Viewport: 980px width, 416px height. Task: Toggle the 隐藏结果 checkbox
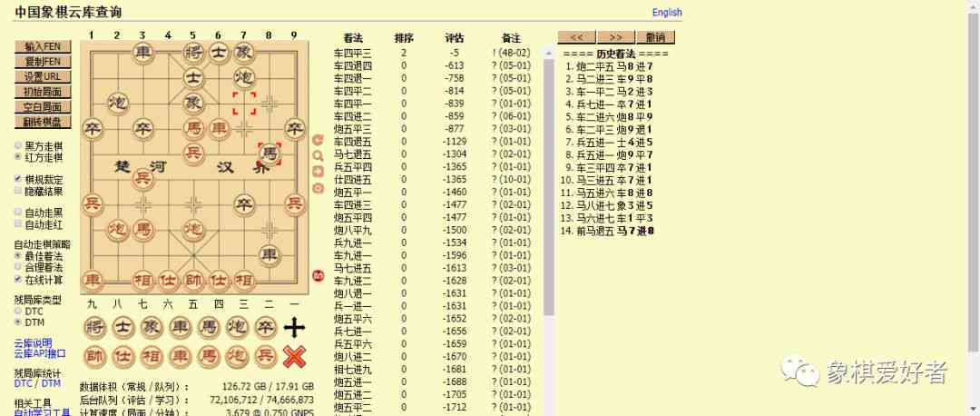tap(18, 191)
